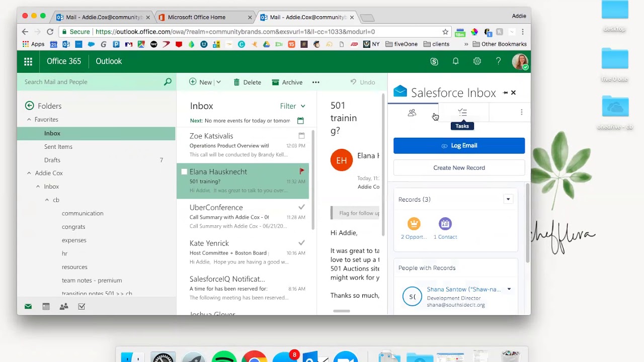Click Undo in mail toolbar

point(363,82)
